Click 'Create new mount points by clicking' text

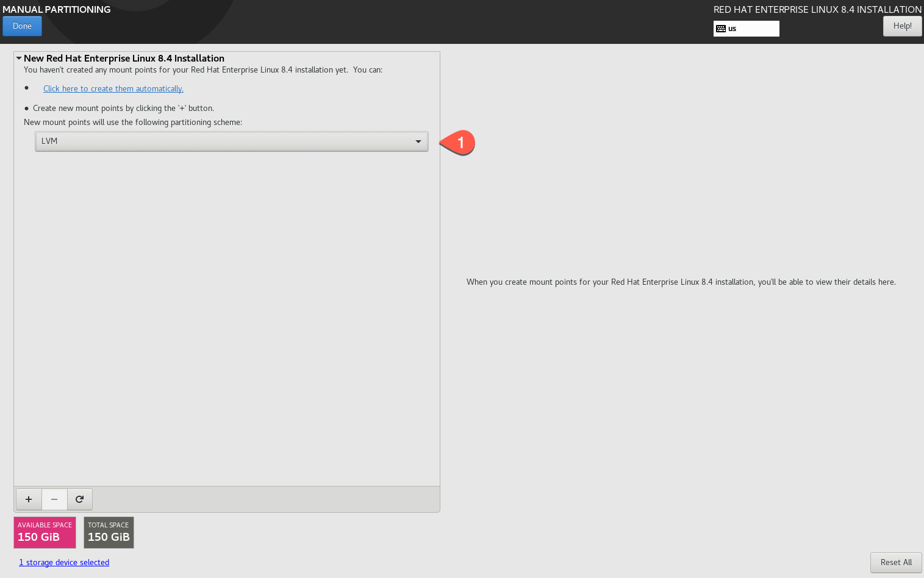point(123,109)
